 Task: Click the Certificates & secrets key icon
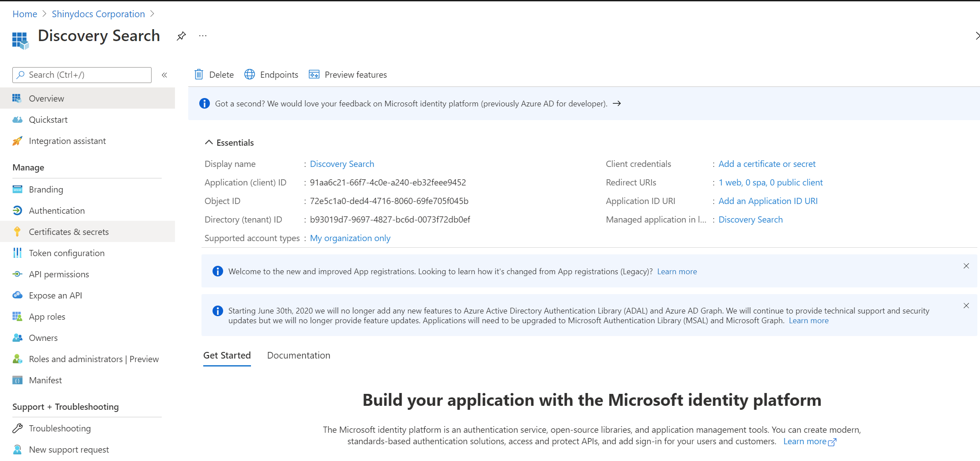tap(17, 232)
